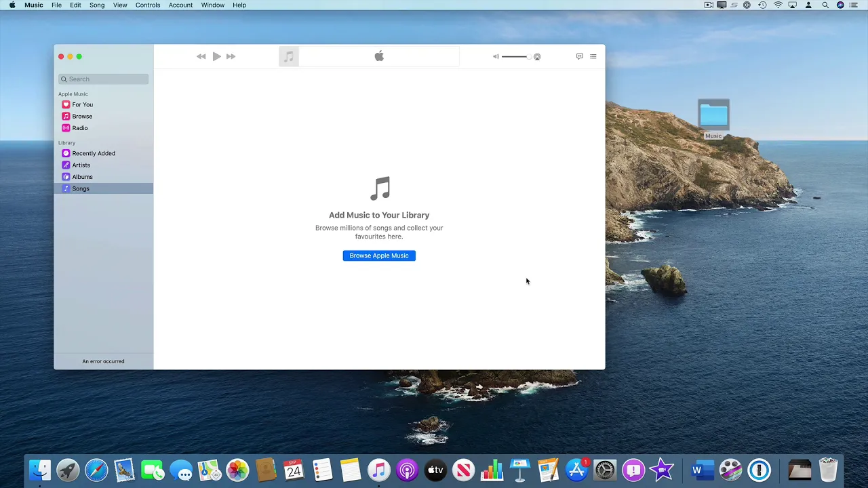Screen dimensions: 868x488
Task: Open 1Password from the Dock
Action: point(759,470)
